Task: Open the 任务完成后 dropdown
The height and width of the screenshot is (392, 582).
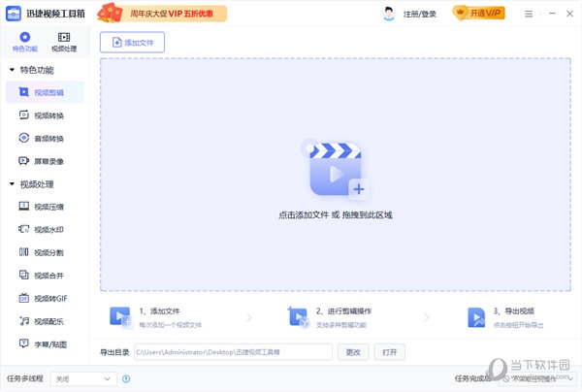Action: (x=537, y=378)
